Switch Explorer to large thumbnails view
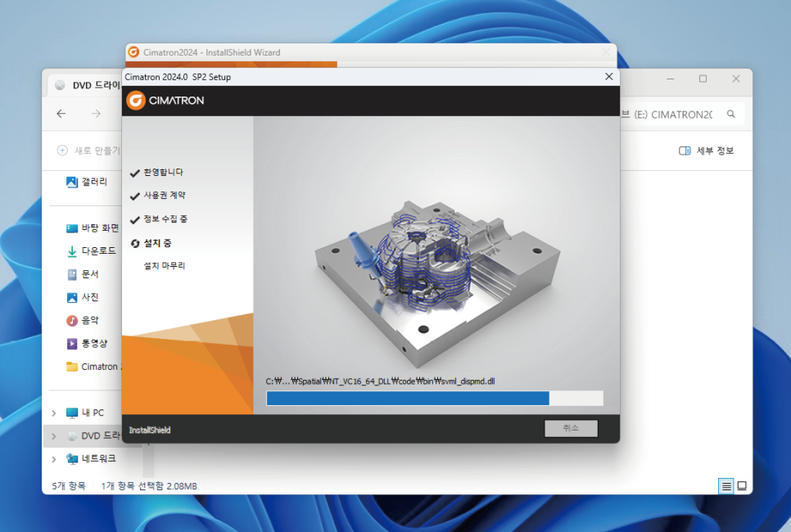 click(742, 486)
